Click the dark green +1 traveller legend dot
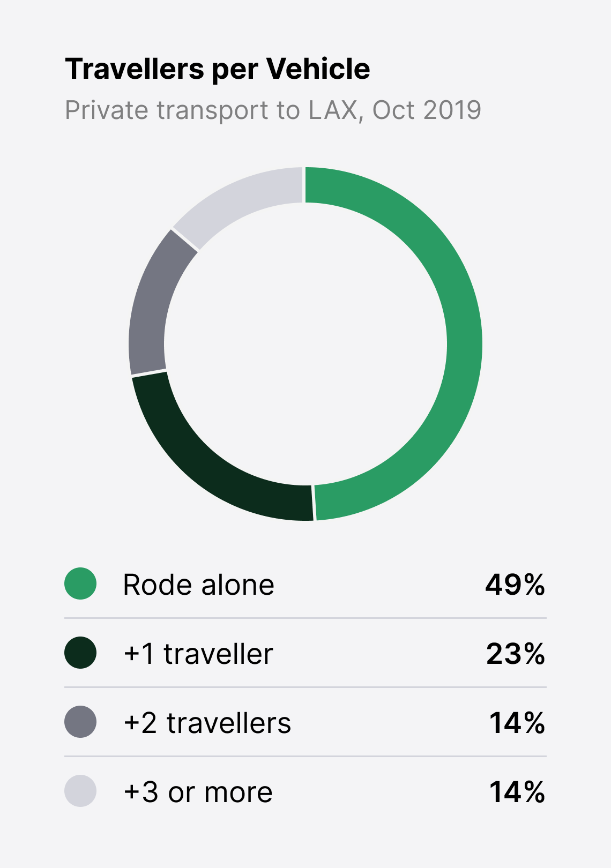 (x=80, y=653)
